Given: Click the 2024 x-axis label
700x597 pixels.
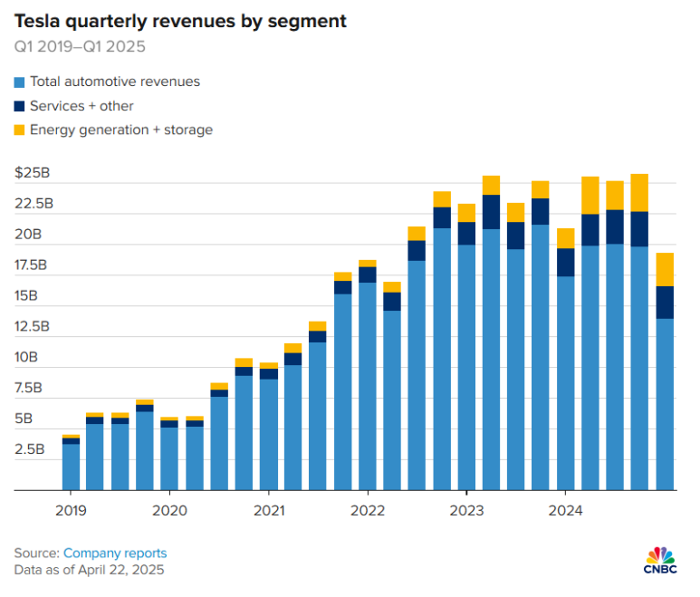Looking at the screenshot, I should (x=566, y=510).
